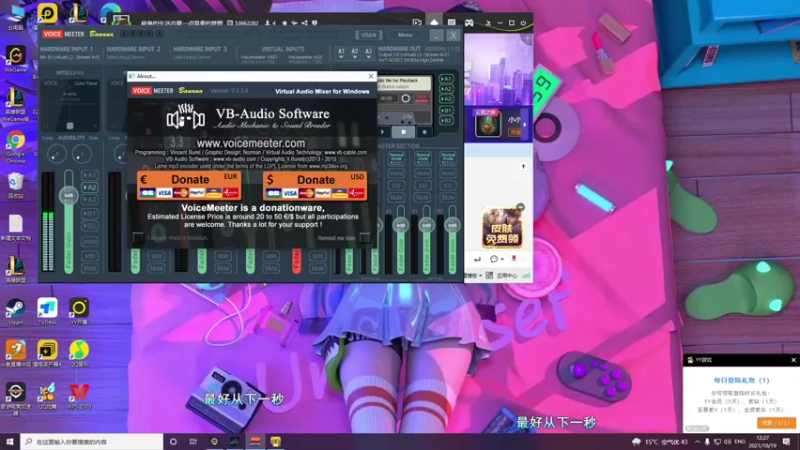Toggle A2 bus on Hardware Input 1 strip
This screenshot has height=450, width=800.
click(x=90, y=187)
